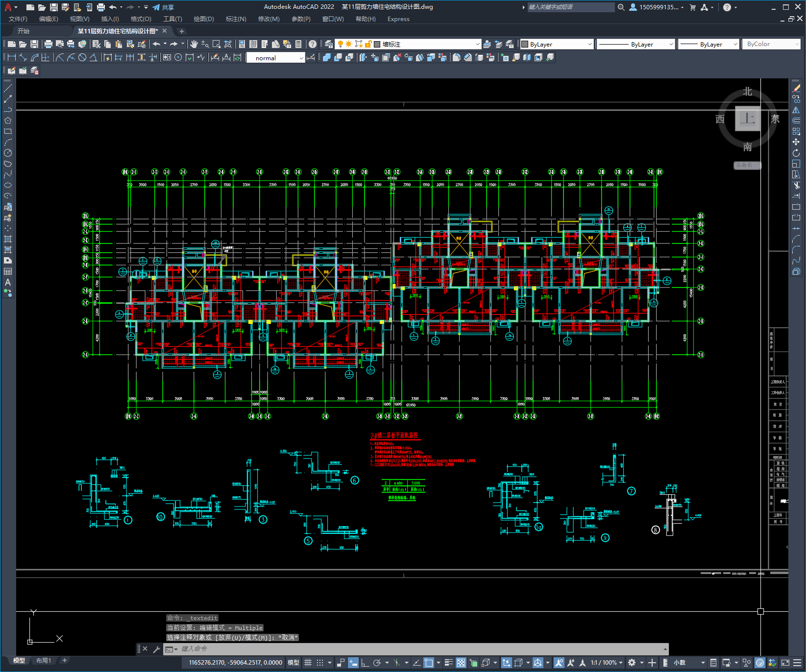Image resolution: width=806 pixels, height=672 pixels.
Task: Select the Rotate tool in right toolbar
Action: click(796, 153)
